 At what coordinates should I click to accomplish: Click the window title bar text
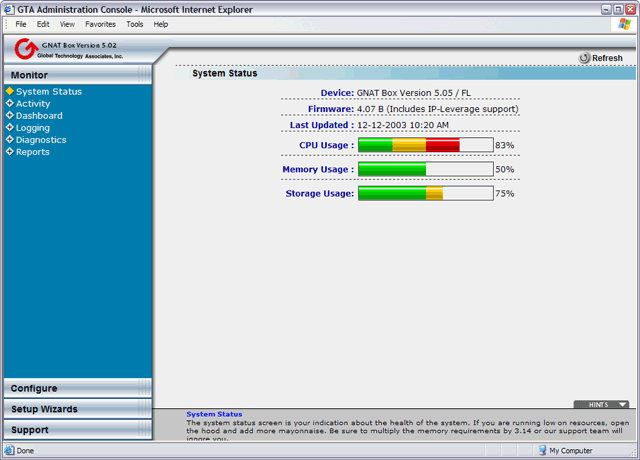[135, 9]
